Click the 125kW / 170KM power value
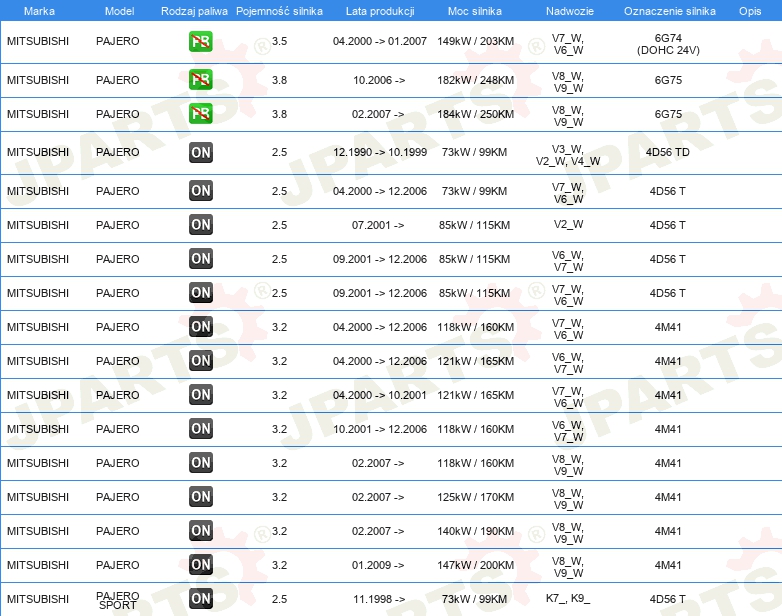The height and width of the screenshot is (616, 782). point(475,497)
